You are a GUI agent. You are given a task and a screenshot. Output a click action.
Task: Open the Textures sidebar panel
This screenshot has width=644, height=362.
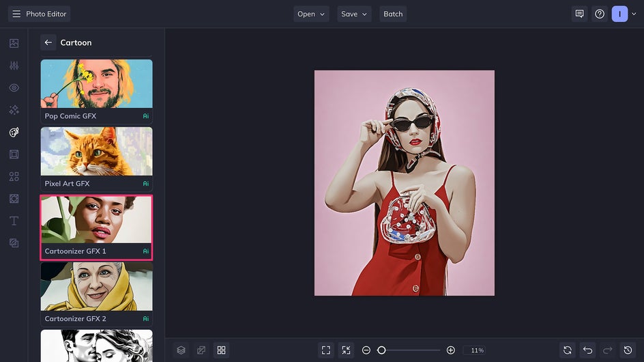coord(14,243)
